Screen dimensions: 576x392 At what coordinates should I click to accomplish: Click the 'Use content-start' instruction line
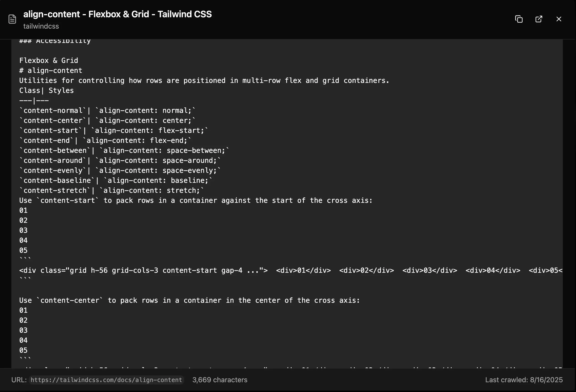(196, 201)
